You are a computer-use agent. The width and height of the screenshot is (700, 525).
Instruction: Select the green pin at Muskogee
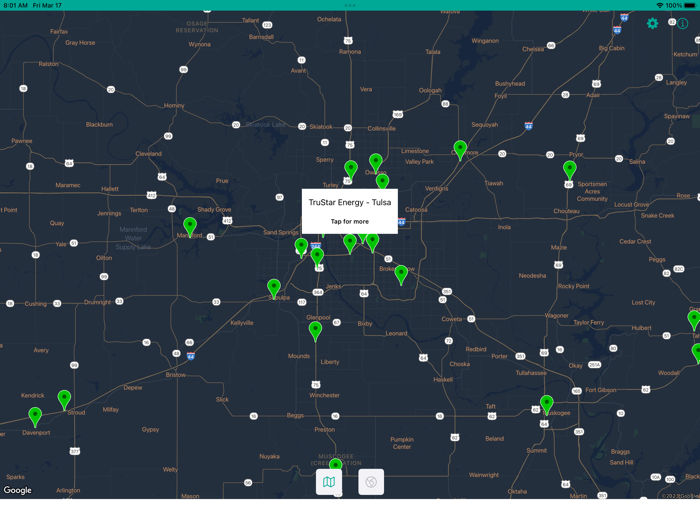click(546, 405)
